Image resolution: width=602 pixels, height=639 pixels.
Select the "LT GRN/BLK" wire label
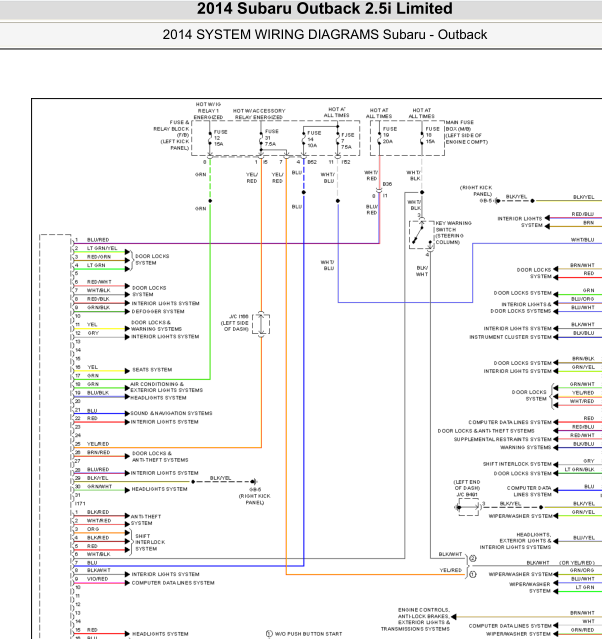pos(579,469)
